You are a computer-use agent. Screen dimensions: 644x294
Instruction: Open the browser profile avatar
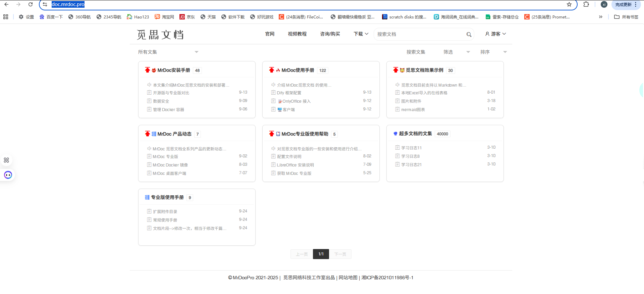click(604, 4)
